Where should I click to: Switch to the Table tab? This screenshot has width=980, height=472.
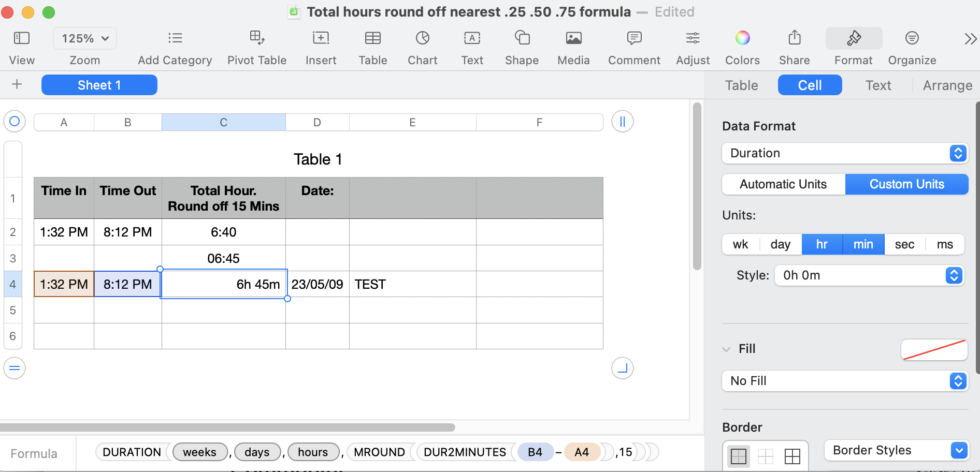(x=741, y=85)
